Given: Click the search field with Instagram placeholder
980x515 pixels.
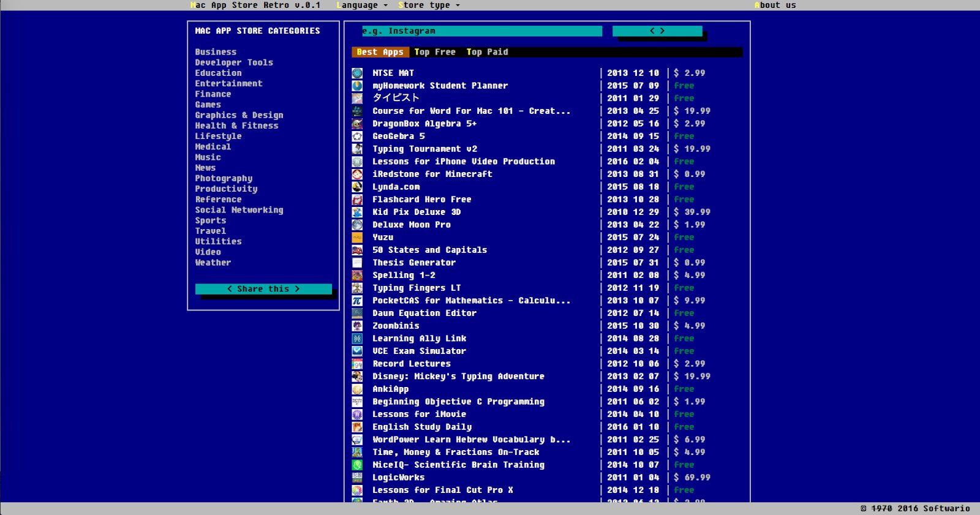Looking at the screenshot, I should 481,31.
